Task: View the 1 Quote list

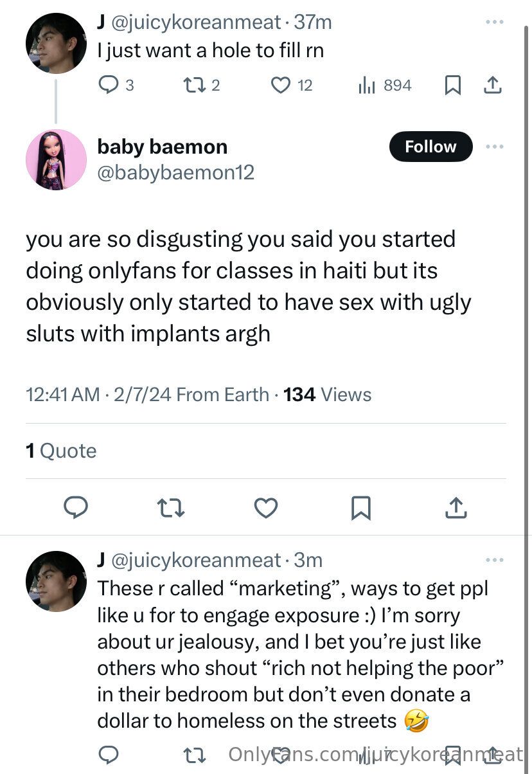Action: point(61,451)
